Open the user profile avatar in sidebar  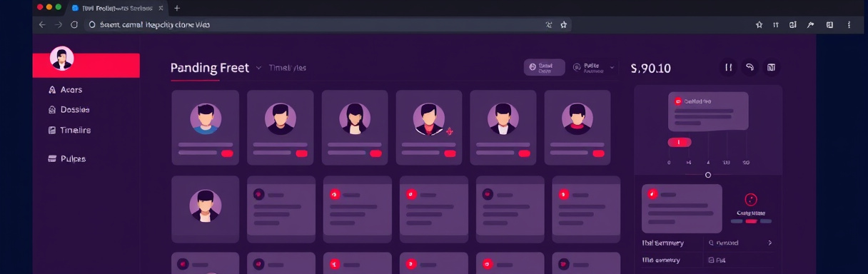(62, 58)
